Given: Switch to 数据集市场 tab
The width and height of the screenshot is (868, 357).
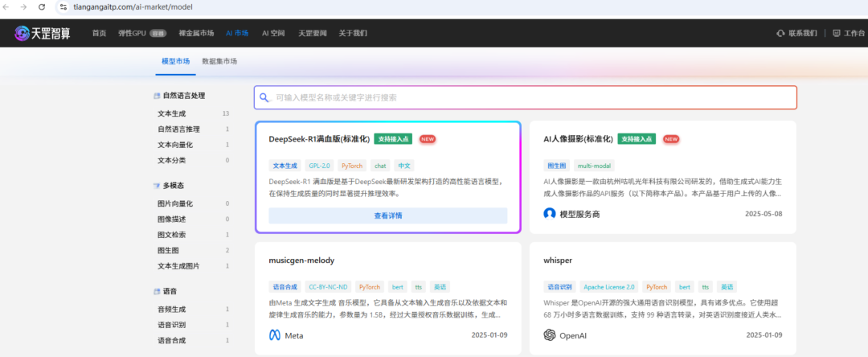Looking at the screenshot, I should click(219, 61).
